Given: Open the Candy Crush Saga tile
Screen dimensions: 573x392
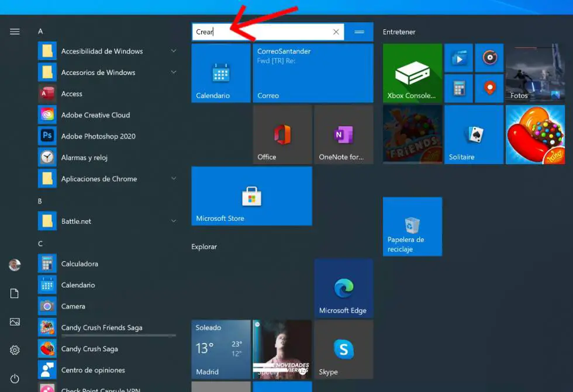Looking at the screenshot, I should (536, 134).
